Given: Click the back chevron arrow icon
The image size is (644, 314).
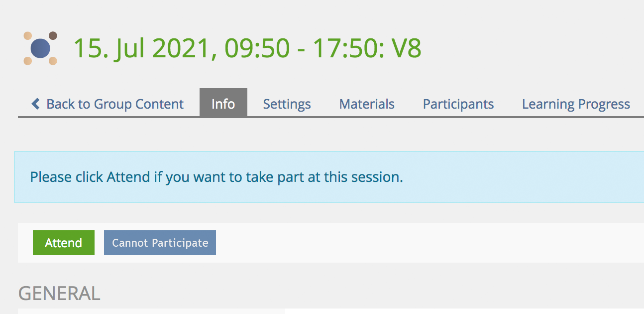Looking at the screenshot, I should pos(35,104).
